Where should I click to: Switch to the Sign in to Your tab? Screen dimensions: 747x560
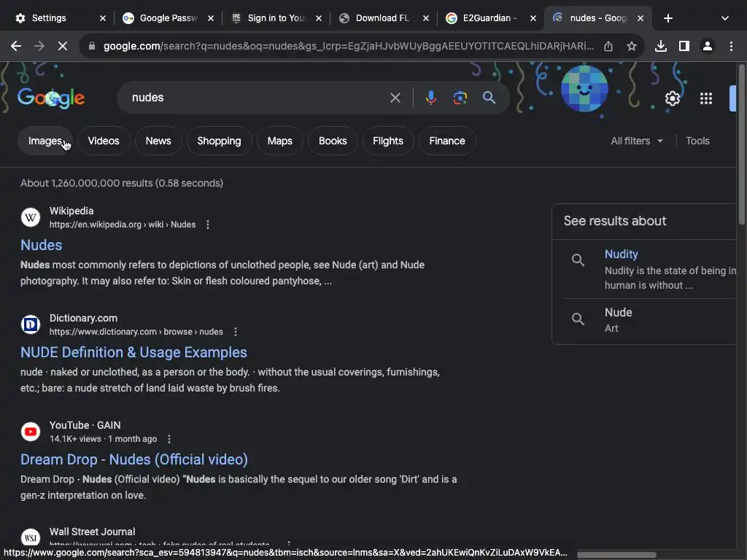[275, 18]
